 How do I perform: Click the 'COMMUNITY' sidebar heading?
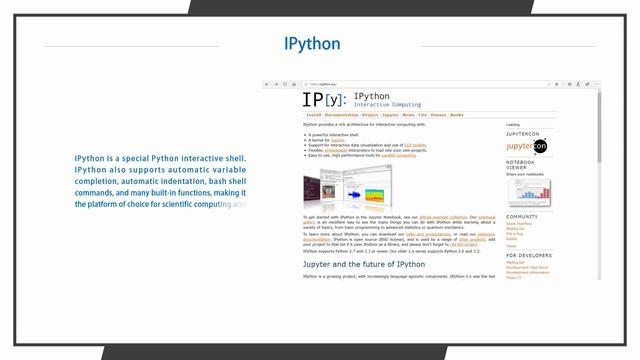pyautogui.click(x=522, y=217)
